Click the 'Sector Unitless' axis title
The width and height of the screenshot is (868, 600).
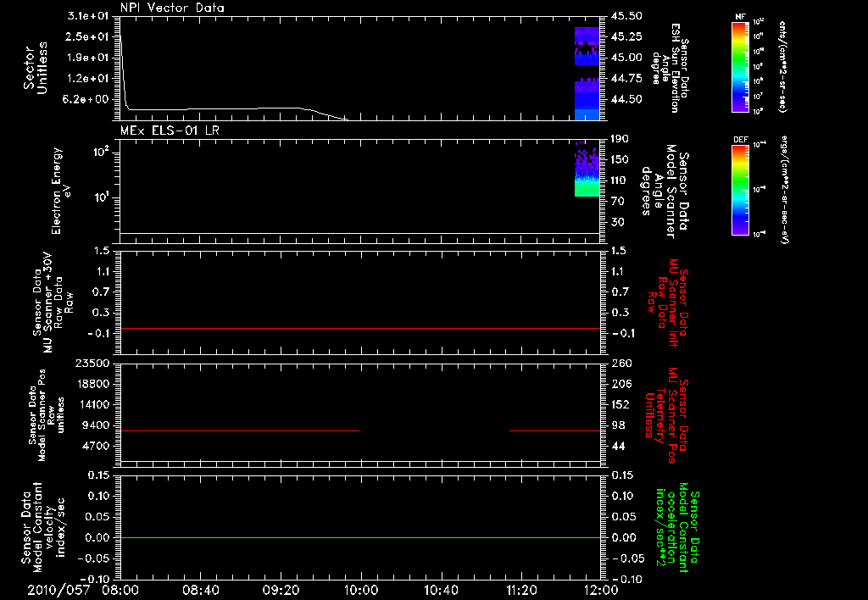tap(36, 68)
